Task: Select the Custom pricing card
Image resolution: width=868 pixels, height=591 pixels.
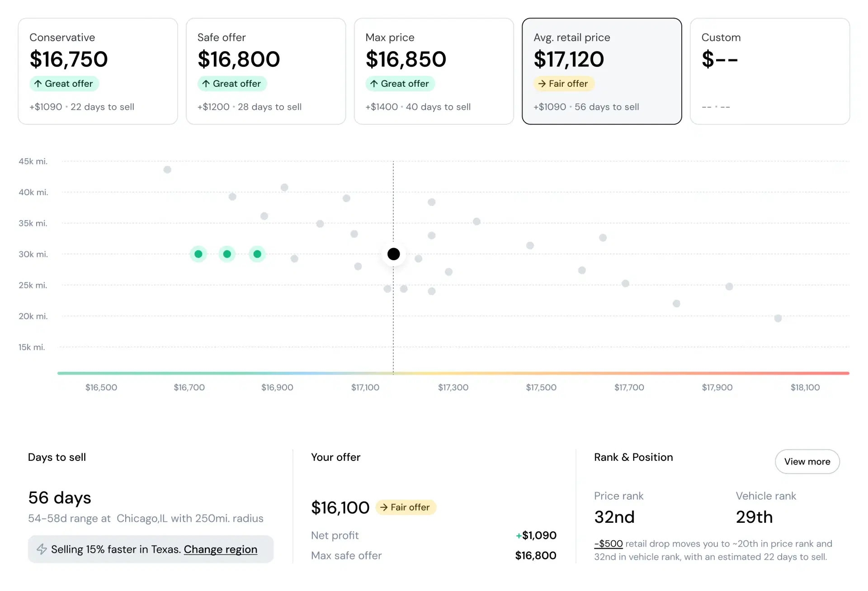Action: [x=770, y=71]
